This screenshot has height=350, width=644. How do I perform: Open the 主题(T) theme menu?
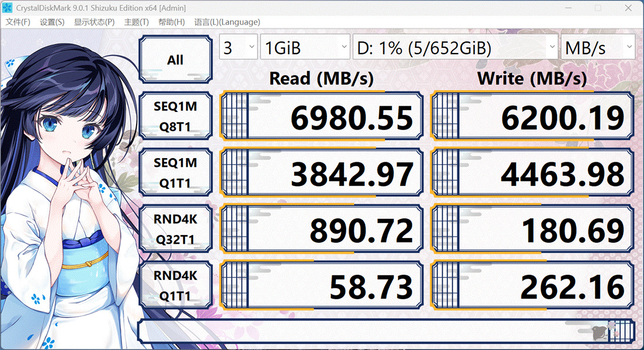[x=137, y=22]
